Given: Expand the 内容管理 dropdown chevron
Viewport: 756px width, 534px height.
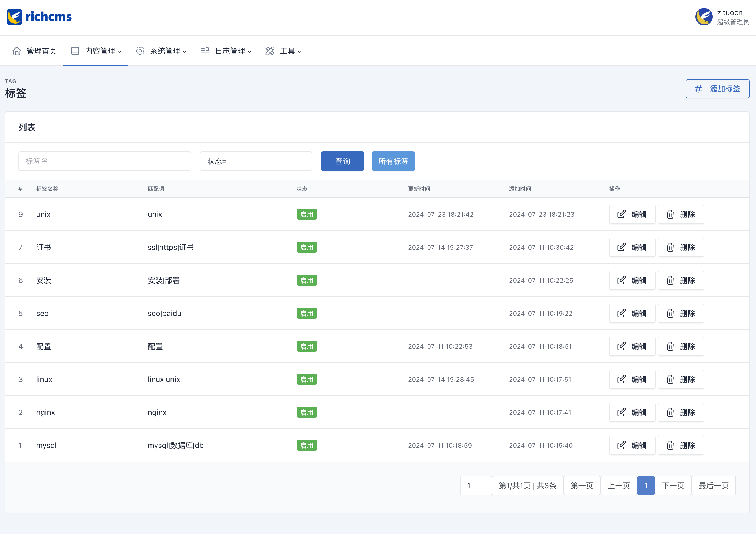Looking at the screenshot, I should pyautogui.click(x=120, y=52).
